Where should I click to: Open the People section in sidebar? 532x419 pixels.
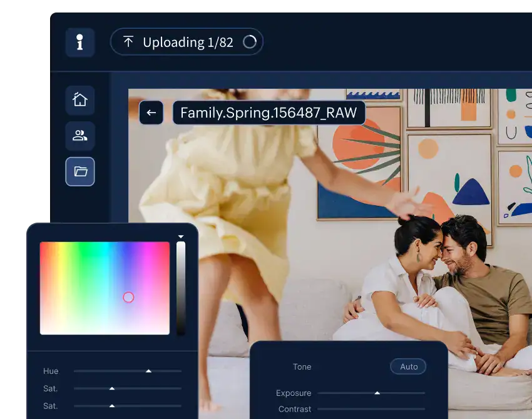[79, 136]
